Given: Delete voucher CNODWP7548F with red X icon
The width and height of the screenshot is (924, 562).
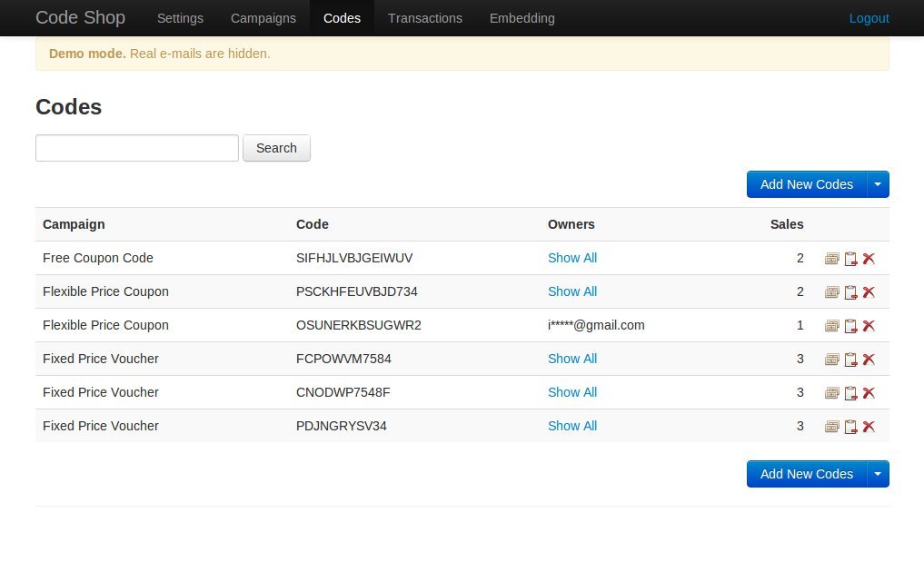Looking at the screenshot, I should tap(869, 392).
